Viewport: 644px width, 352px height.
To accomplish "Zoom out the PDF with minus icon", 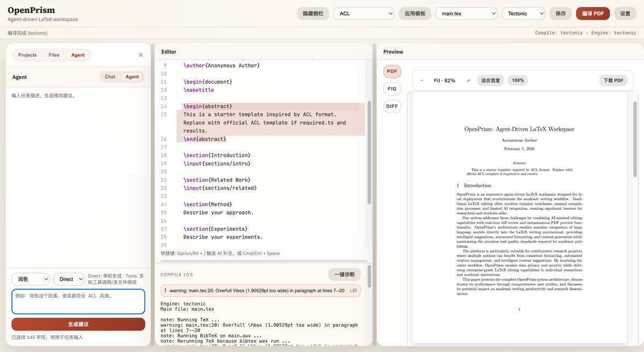I will 422,80.
